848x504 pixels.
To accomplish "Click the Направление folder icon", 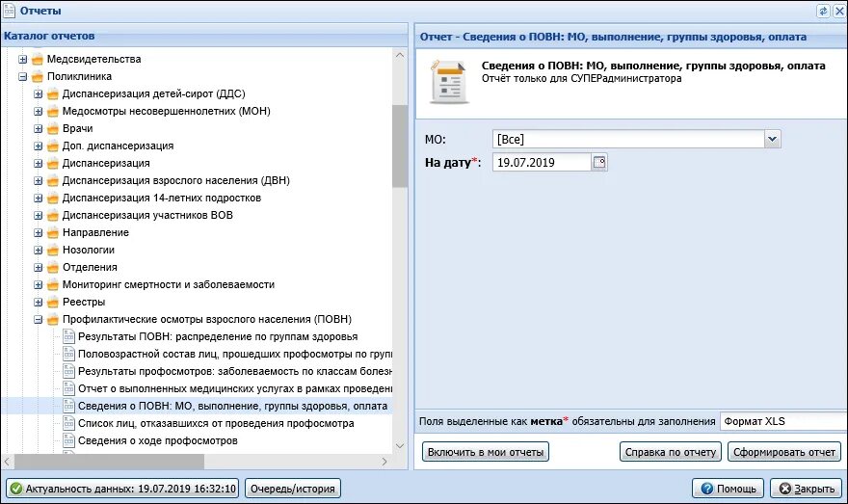I will (52, 232).
